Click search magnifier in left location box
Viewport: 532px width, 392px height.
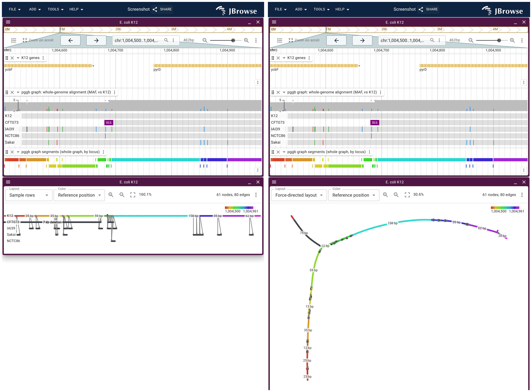point(166,40)
